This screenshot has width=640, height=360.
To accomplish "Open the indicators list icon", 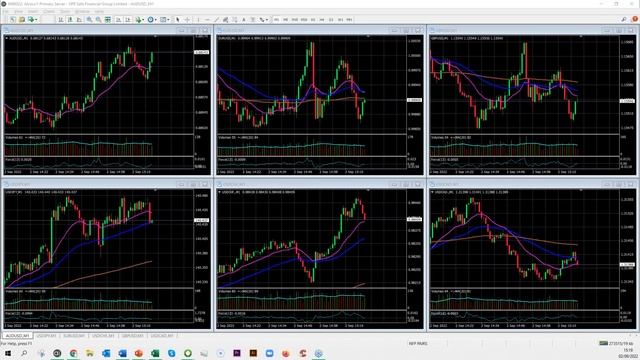I will tap(139, 19).
